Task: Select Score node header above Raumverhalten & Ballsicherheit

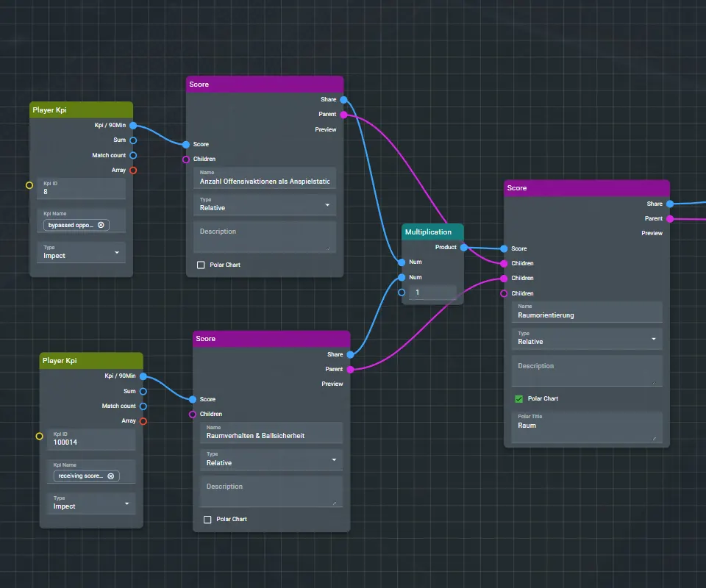Action: pyautogui.click(x=271, y=340)
